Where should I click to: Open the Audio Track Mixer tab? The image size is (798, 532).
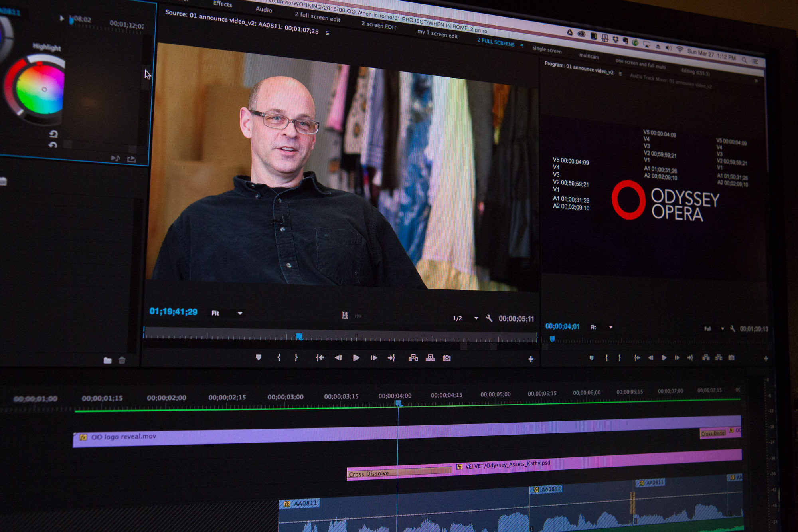tap(671, 81)
